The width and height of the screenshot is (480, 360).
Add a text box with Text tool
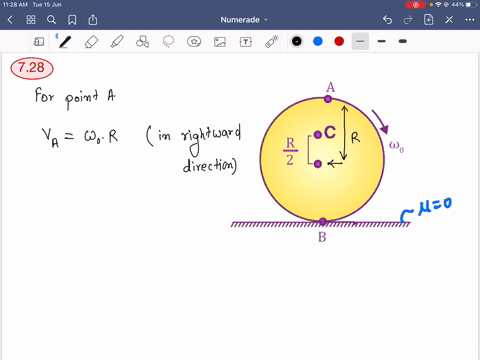coord(246,42)
